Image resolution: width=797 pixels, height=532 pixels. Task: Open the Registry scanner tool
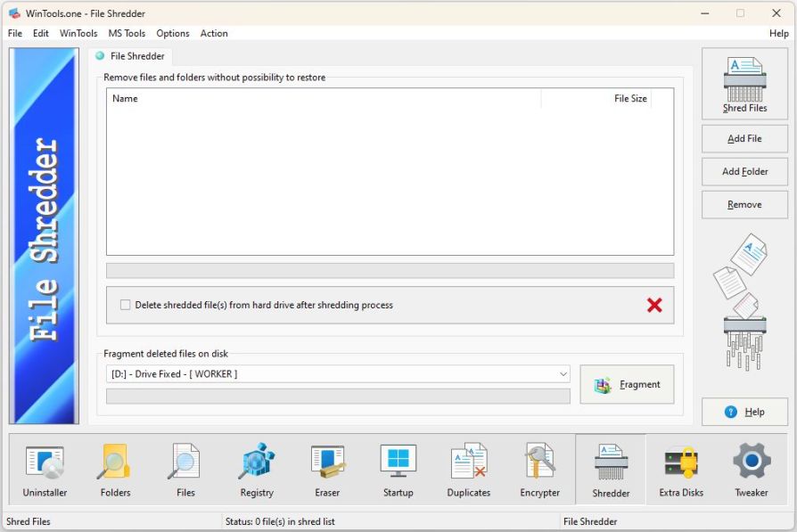257,470
